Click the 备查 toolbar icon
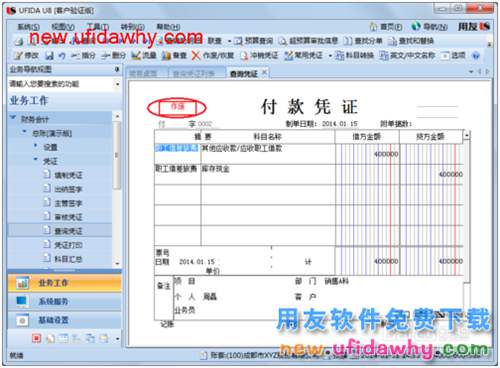500x368 pixels. pos(166,56)
